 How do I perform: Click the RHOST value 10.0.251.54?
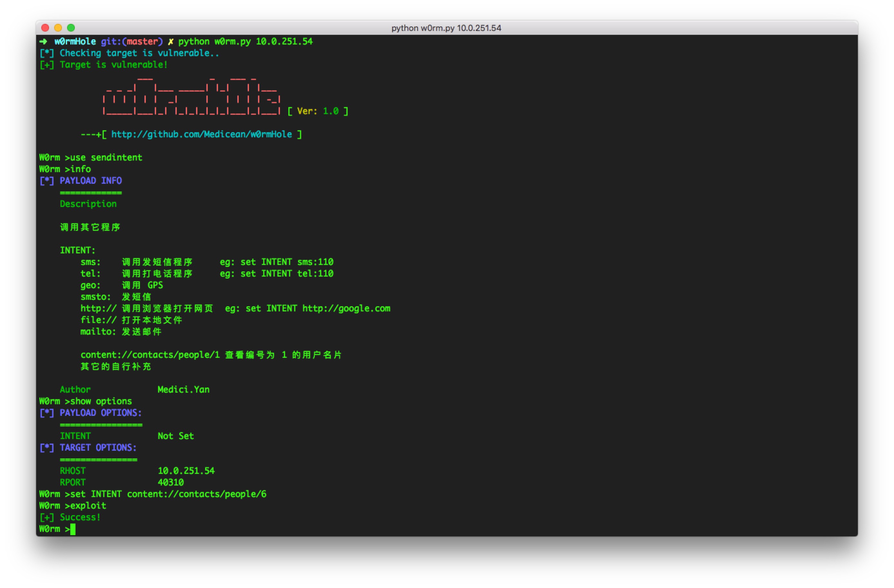click(186, 471)
